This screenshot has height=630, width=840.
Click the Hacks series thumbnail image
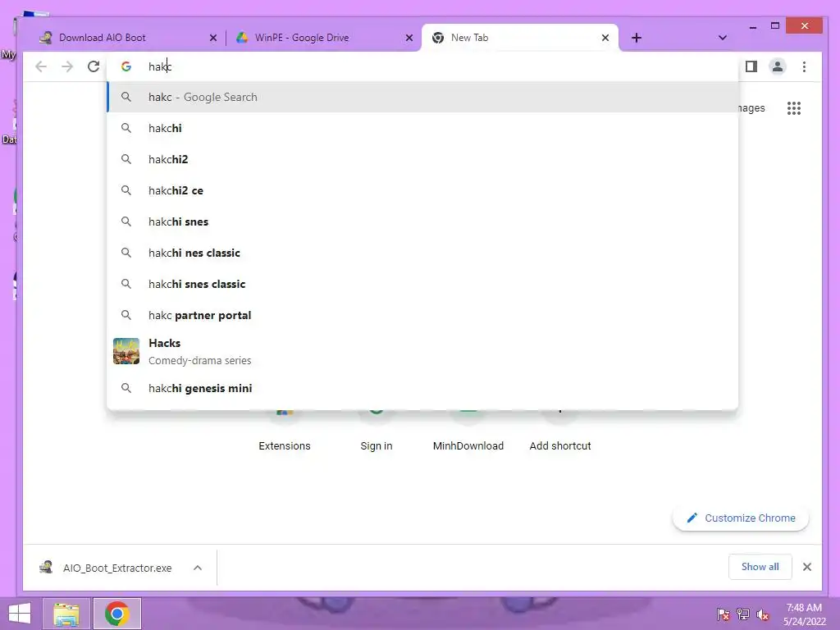(126, 351)
